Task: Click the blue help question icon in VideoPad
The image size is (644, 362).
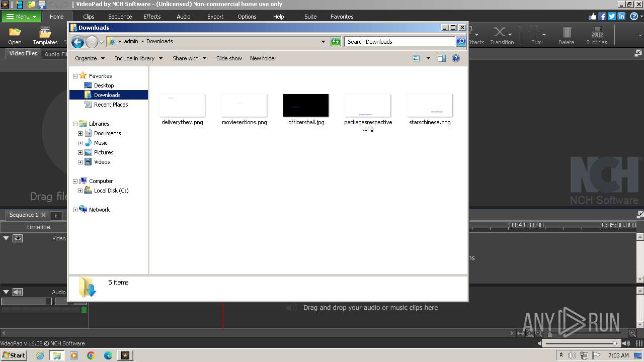Action: [x=634, y=17]
